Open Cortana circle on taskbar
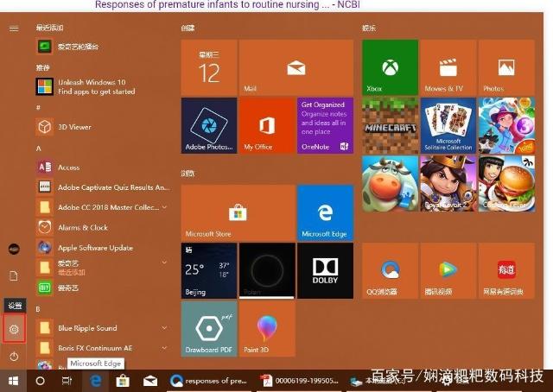 coord(41,381)
